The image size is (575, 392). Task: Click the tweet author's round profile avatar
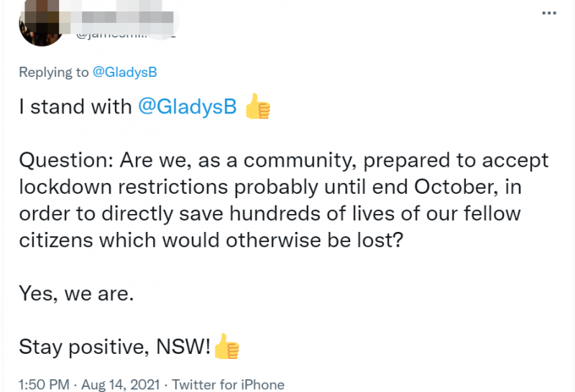(41, 23)
